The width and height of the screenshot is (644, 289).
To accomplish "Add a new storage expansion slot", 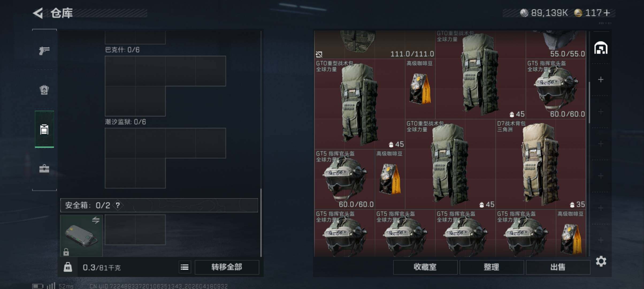I will (601, 79).
